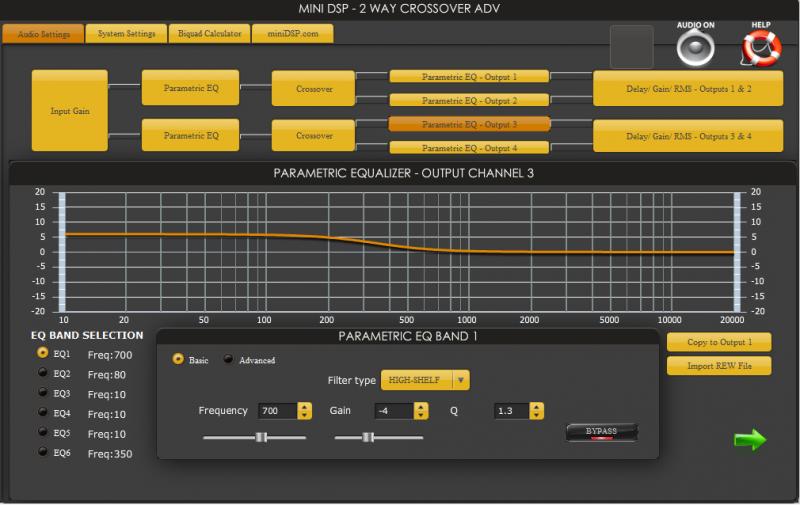Open Help via the lifebuoy icon
Screen dimensions: 800x505
click(x=761, y=48)
